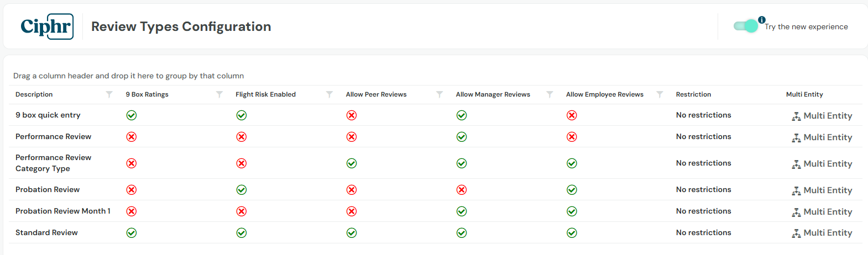The width and height of the screenshot is (868, 255).
Task: Open filter icon on Allow Peer Reviews column
Action: click(440, 94)
